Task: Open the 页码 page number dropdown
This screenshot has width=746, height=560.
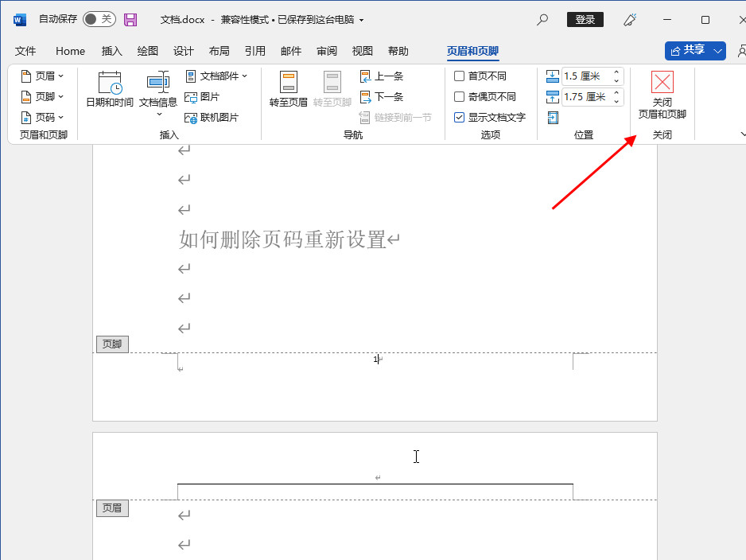Action: pyautogui.click(x=42, y=118)
